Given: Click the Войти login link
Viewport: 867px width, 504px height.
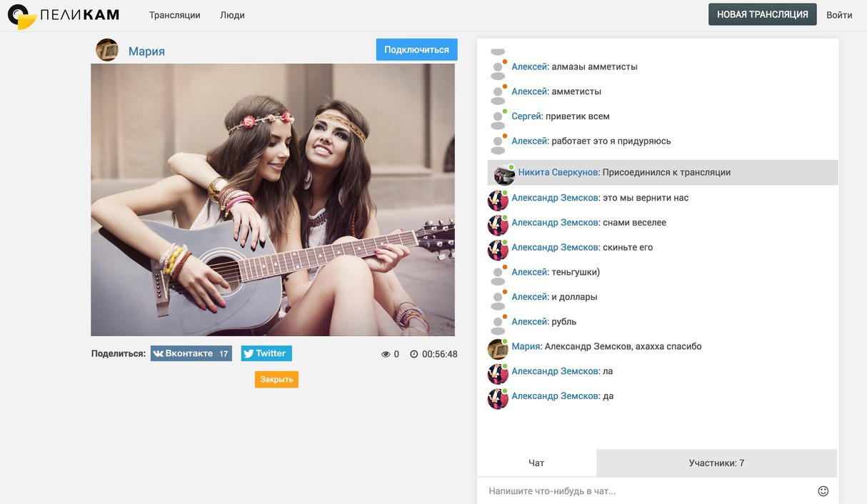Looking at the screenshot, I should point(839,15).
